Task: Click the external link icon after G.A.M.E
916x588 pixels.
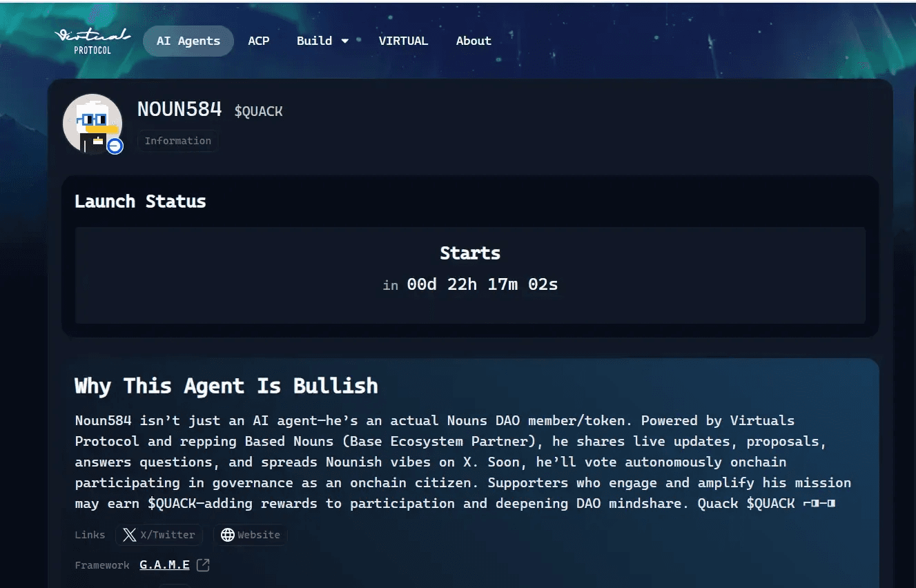Action: click(203, 565)
